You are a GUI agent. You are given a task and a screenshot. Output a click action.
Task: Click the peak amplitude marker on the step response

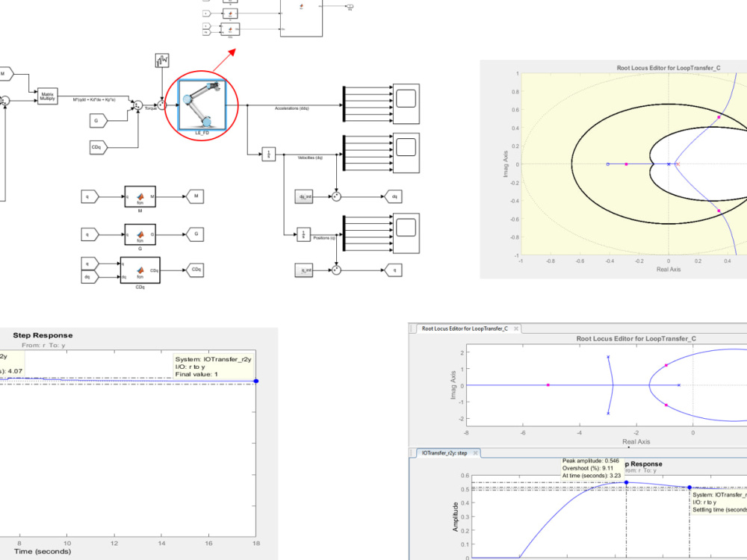coord(626,481)
